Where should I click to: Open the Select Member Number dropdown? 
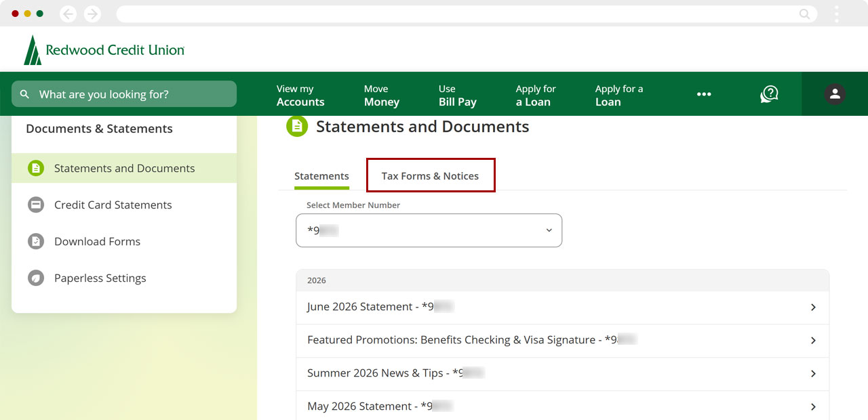point(429,230)
